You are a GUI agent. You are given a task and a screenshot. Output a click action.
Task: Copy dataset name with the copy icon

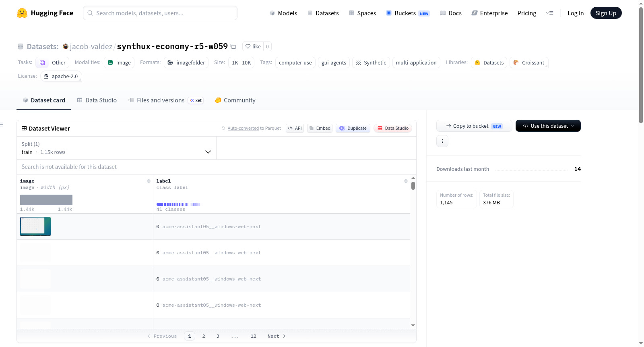pyautogui.click(x=233, y=46)
